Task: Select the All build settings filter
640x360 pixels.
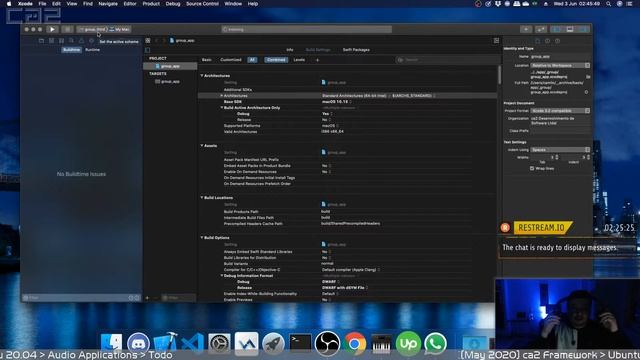Action: point(252,60)
